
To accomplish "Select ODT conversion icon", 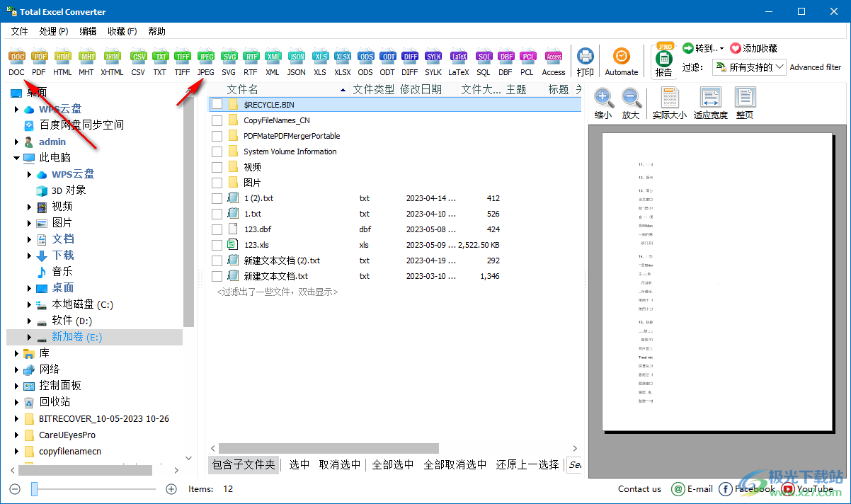I will point(387,62).
